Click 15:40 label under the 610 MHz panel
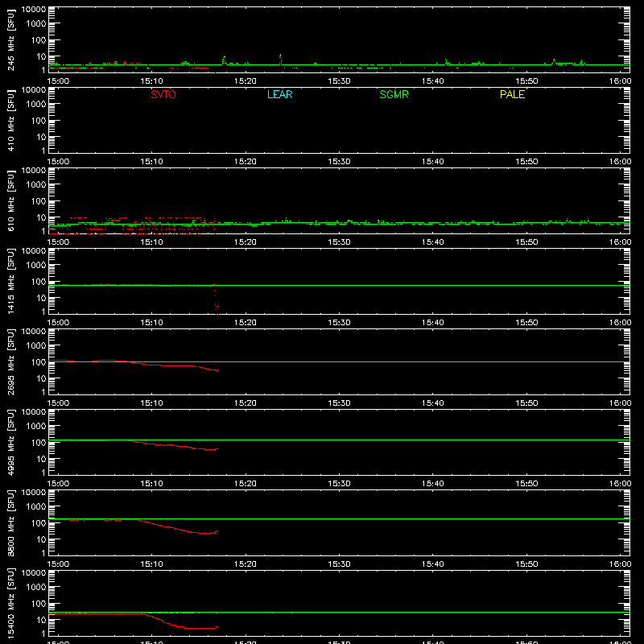Screen dimensions: 644x644 coord(432,242)
